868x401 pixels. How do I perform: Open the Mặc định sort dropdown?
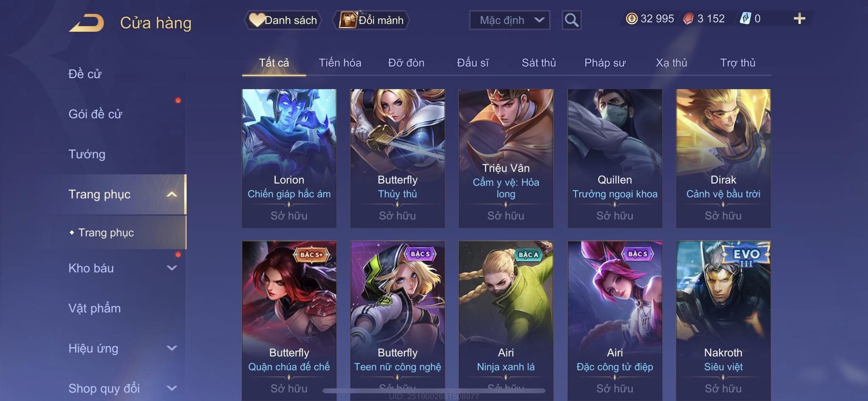[510, 20]
